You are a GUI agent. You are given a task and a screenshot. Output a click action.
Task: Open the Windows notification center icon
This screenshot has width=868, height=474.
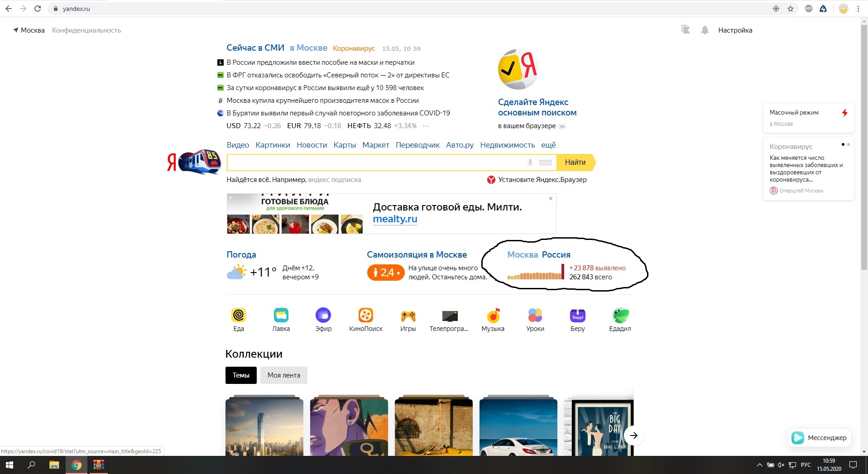[853, 465]
